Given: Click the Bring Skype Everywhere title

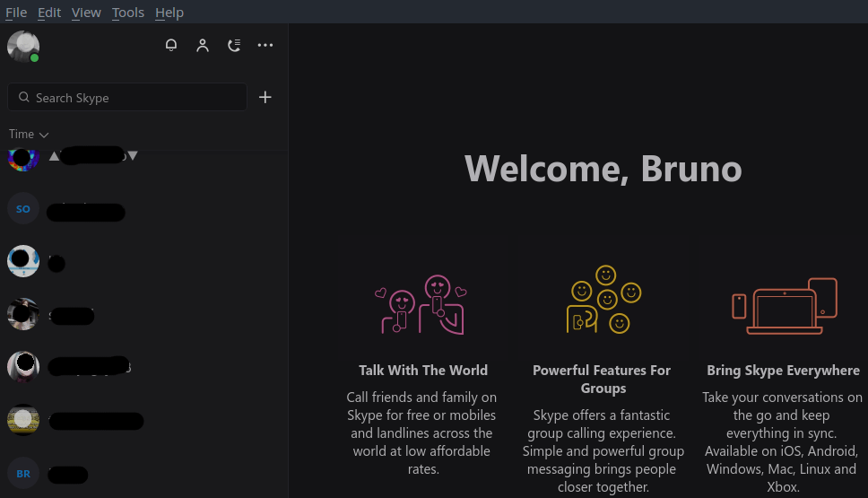Looking at the screenshot, I should pyautogui.click(x=784, y=371).
